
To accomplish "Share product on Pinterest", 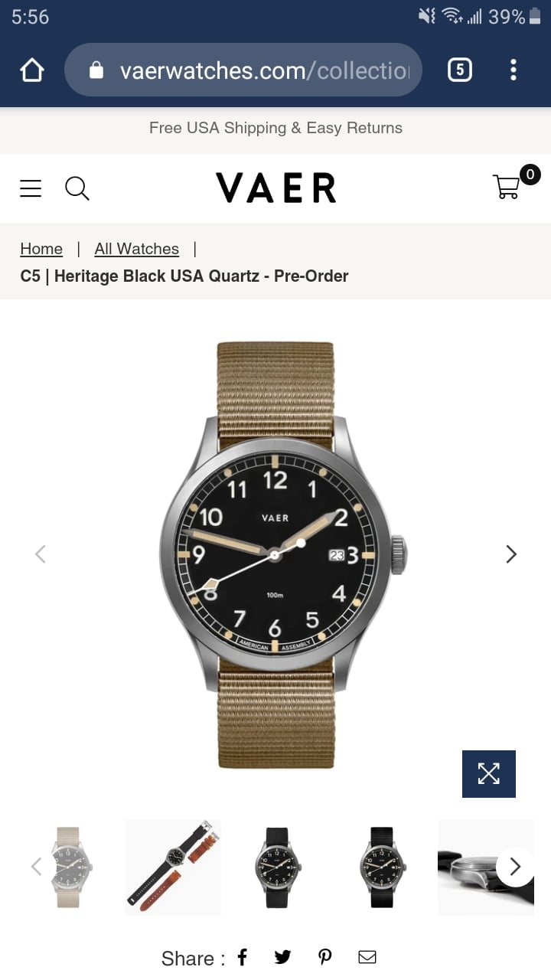I will tap(325, 957).
